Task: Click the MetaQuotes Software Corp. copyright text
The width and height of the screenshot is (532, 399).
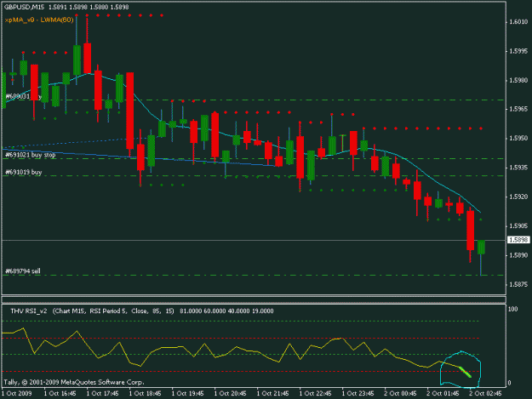Action: (74, 382)
